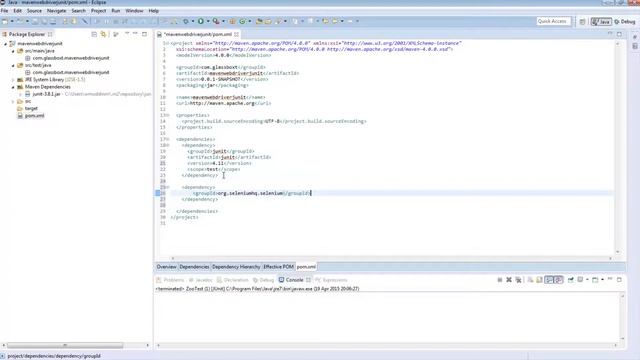Screen dimensions: 640x360
Task: Switch to the Debug perspective
Action: 625,22
